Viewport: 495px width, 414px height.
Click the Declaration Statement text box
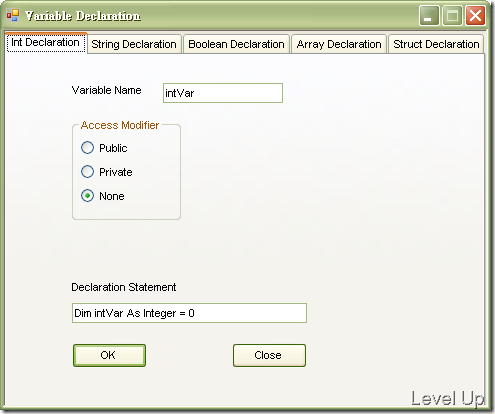tap(189, 313)
